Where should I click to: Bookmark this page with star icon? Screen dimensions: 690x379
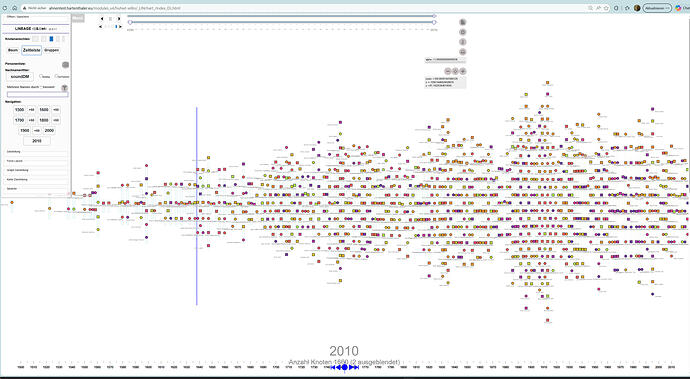[x=606, y=8]
